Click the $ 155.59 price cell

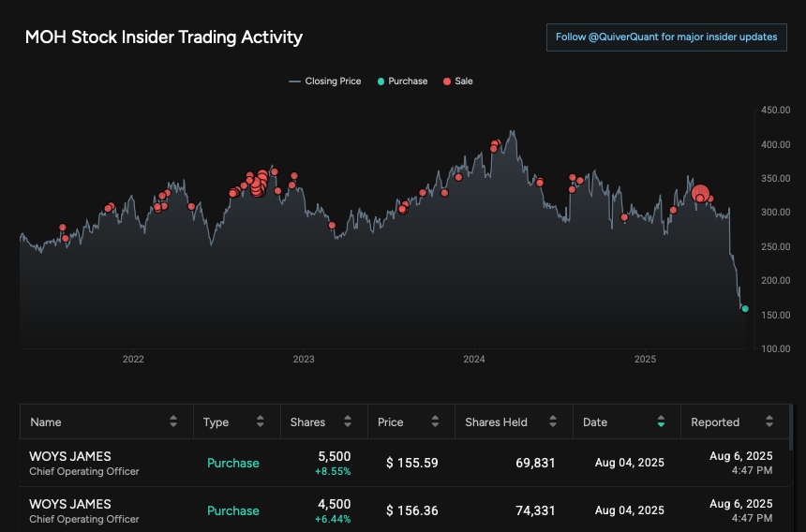click(411, 463)
